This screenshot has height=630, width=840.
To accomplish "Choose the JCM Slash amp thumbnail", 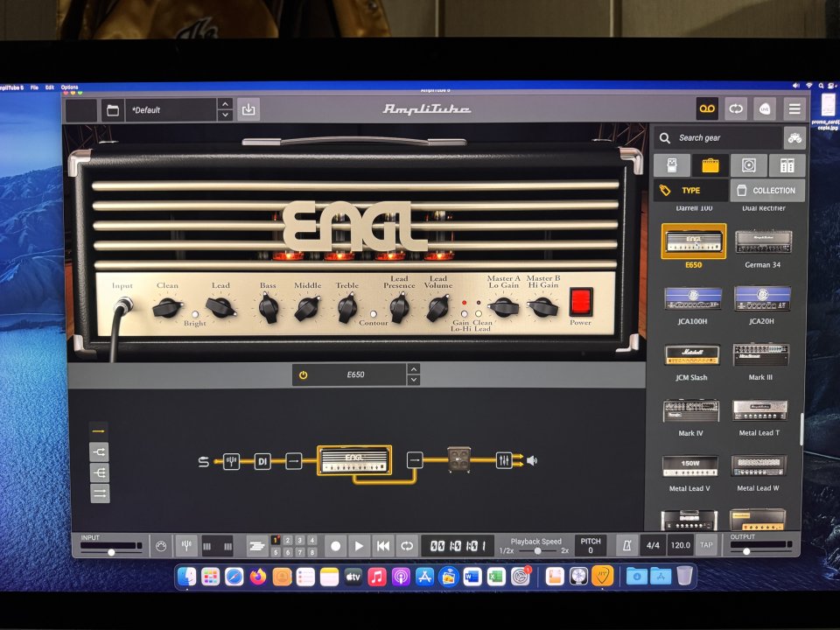I will pos(691,354).
